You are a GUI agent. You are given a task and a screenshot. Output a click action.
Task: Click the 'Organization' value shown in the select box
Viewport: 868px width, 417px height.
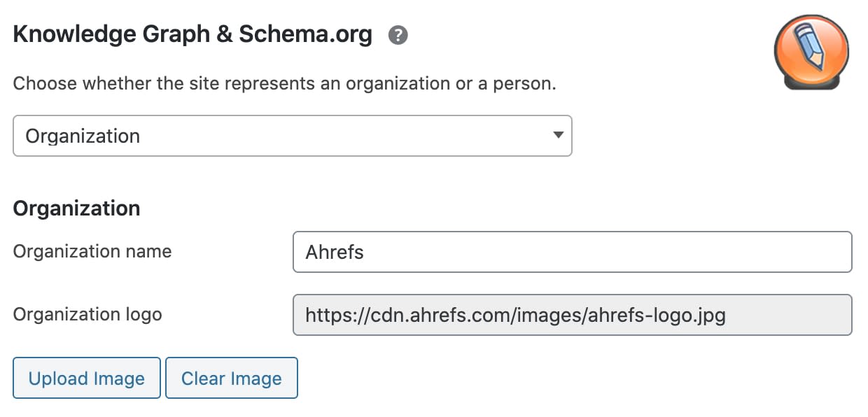[x=83, y=136]
